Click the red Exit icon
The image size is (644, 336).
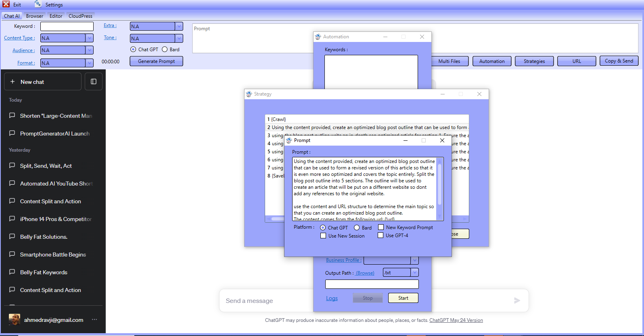pyautogui.click(x=6, y=4)
